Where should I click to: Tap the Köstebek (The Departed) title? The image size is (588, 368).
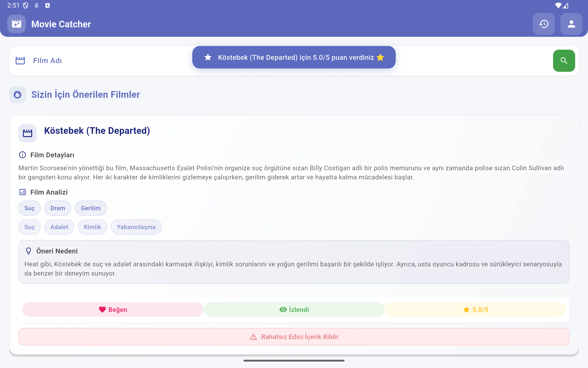click(x=97, y=131)
